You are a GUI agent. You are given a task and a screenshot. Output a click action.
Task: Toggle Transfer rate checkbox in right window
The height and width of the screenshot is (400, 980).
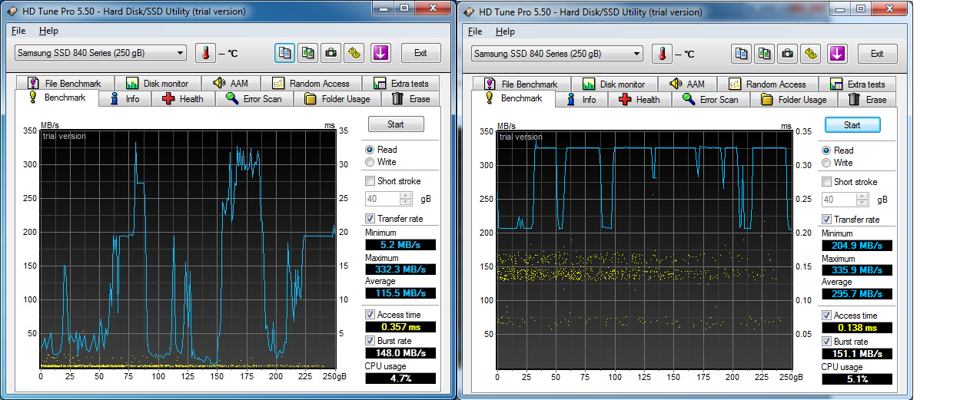click(x=827, y=220)
